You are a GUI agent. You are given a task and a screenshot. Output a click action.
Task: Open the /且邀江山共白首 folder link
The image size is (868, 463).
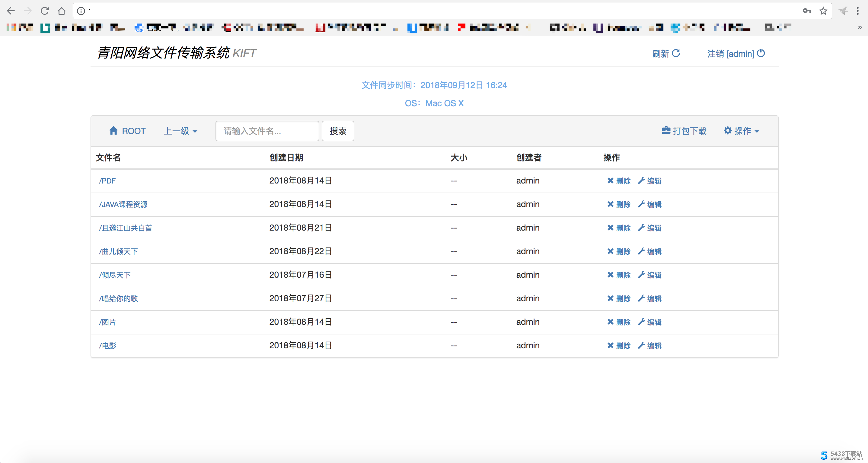coord(125,228)
